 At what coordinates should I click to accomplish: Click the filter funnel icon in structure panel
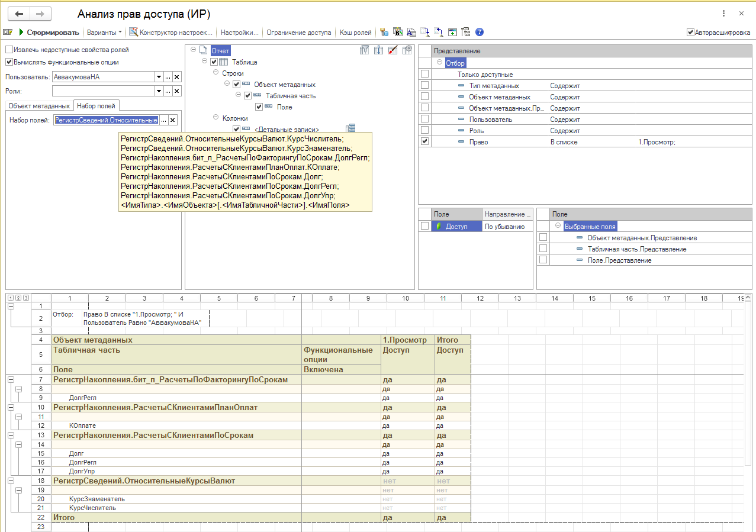tap(365, 50)
